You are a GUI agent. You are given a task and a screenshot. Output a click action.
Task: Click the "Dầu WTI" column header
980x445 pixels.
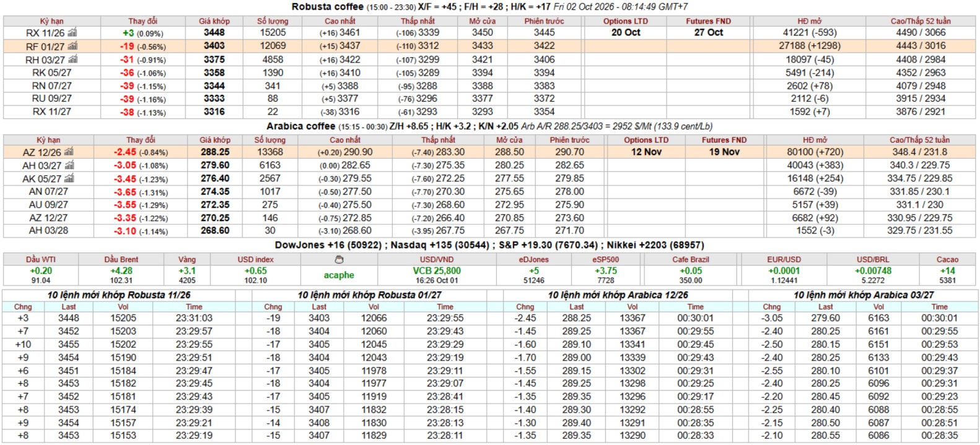(41, 260)
